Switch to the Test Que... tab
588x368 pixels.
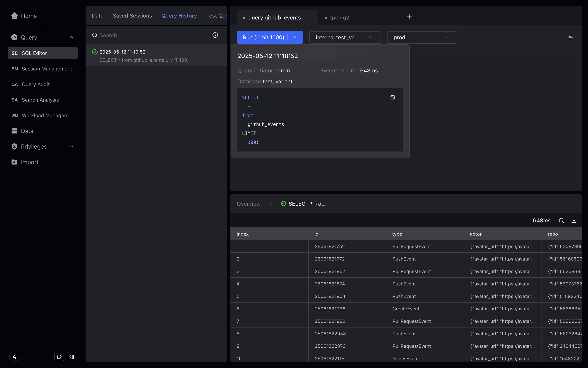coord(216,16)
